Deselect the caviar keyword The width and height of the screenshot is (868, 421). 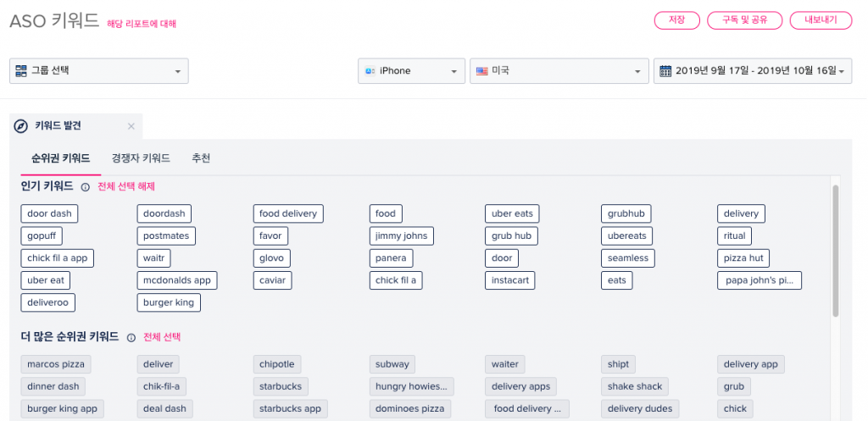272,280
